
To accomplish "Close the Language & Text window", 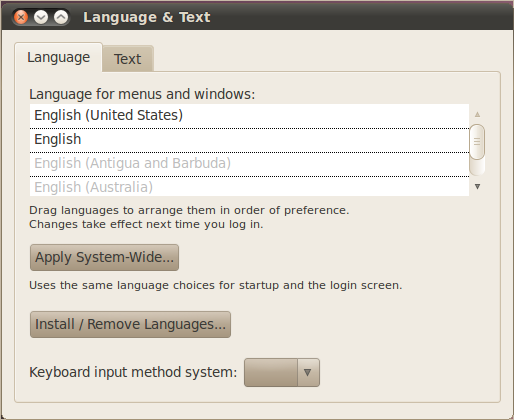I will [x=21, y=17].
